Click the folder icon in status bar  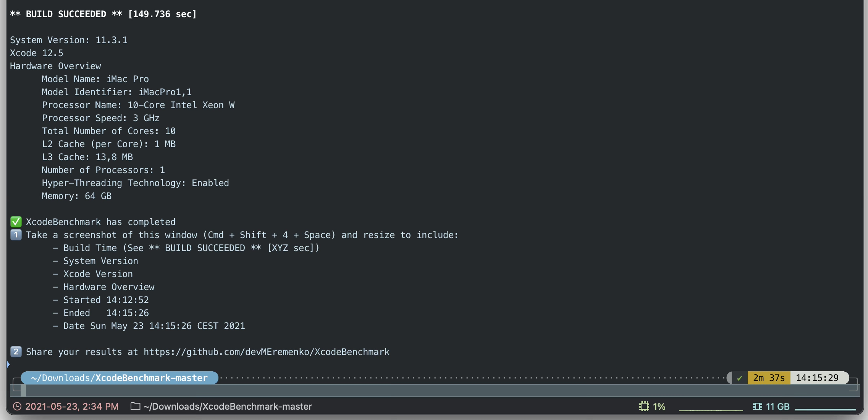click(x=135, y=406)
